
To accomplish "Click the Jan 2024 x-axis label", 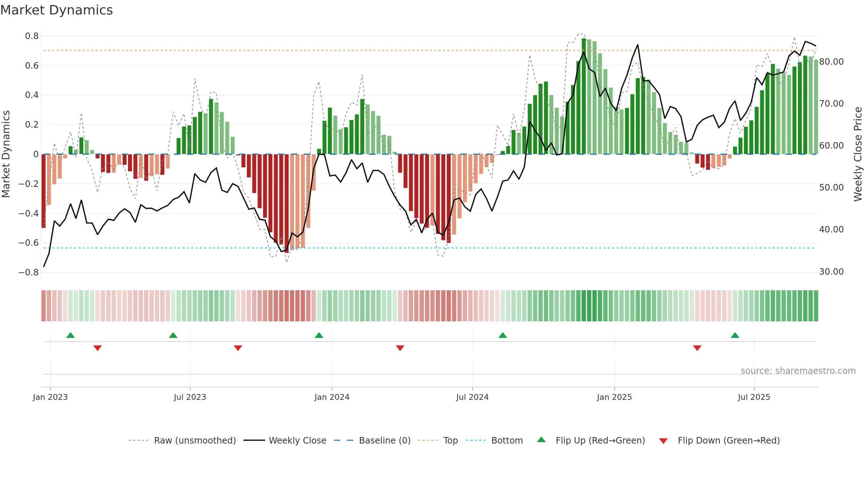I will pyautogui.click(x=332, y=397).
